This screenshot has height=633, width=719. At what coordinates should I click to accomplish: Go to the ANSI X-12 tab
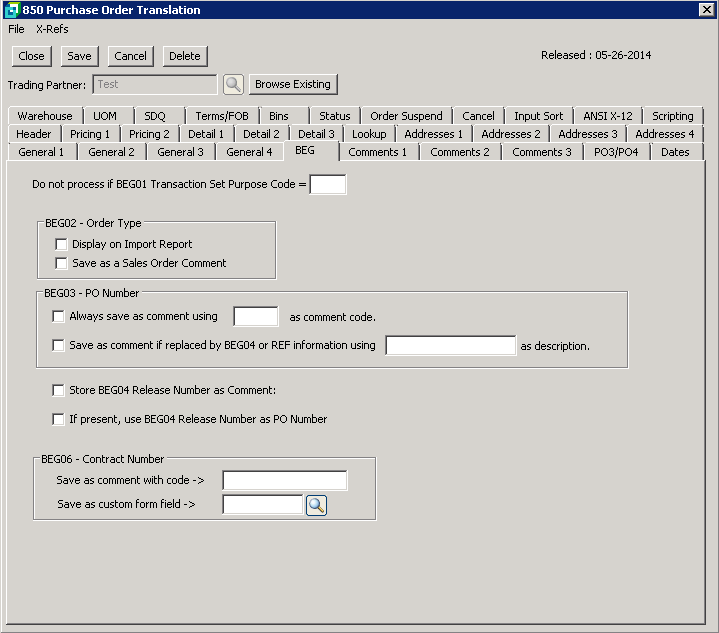point(607,116)
